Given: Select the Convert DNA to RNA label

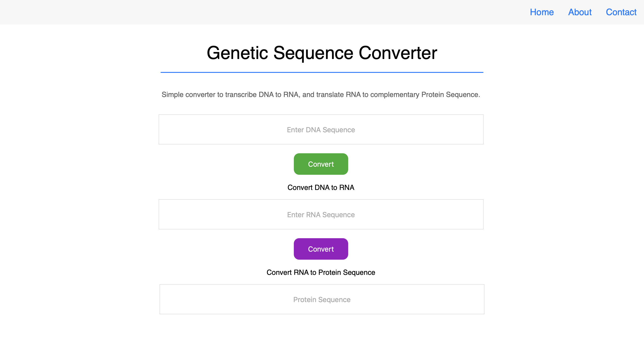Looking at the screenshot, I should coord(321,187).
